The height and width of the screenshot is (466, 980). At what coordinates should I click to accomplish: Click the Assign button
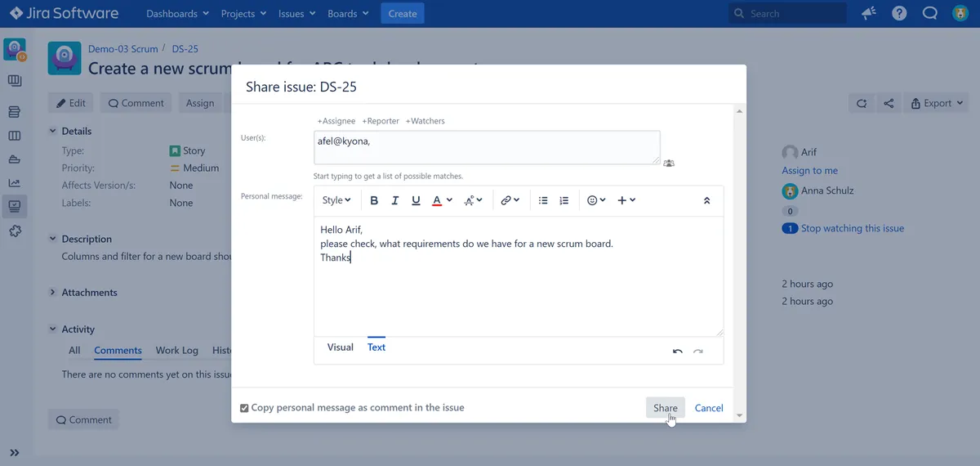tap(200, 103)
